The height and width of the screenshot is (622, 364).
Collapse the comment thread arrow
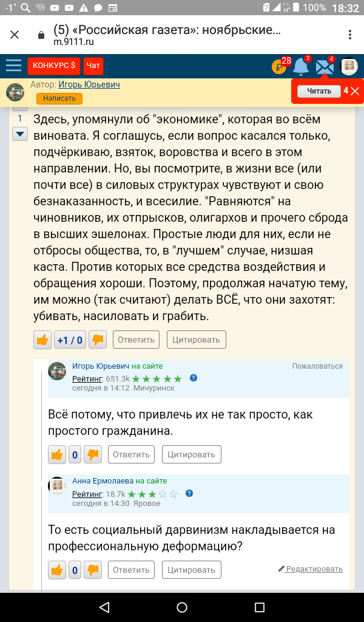click(x=21, y=134)
